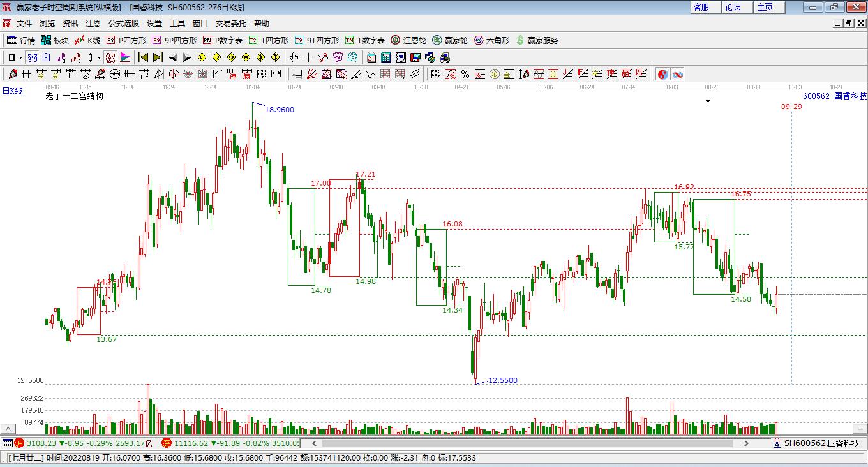The image size is (868, 467).
Task: Click the 日K线 label
Action: [x=12, y=91]
